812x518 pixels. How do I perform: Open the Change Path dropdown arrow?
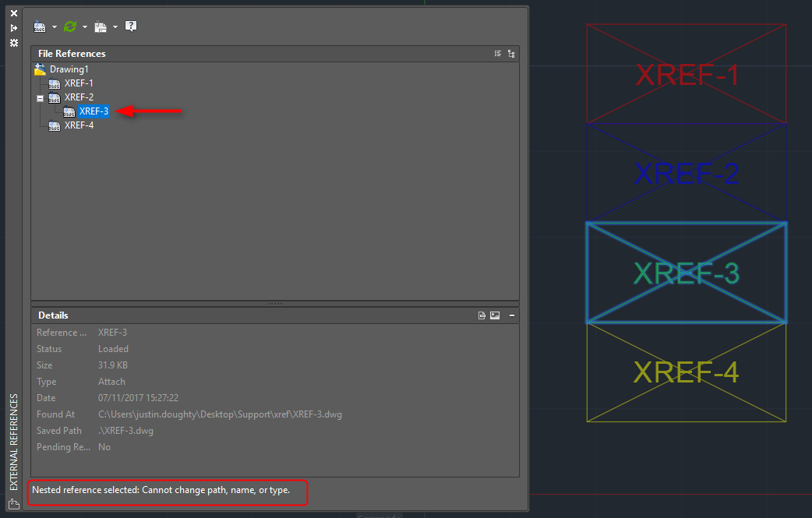[115, 27]
